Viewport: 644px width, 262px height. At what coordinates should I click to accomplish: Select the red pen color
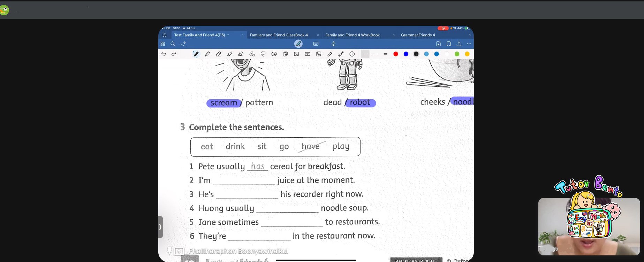tap(396, 54)
